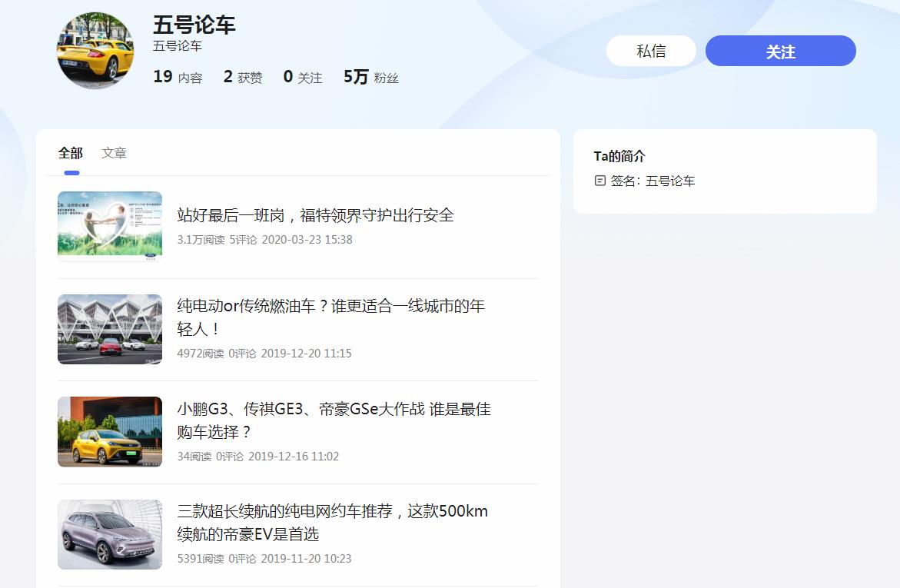Click the date 2019-11-20 10:23
900x588 pixels.
307,558
